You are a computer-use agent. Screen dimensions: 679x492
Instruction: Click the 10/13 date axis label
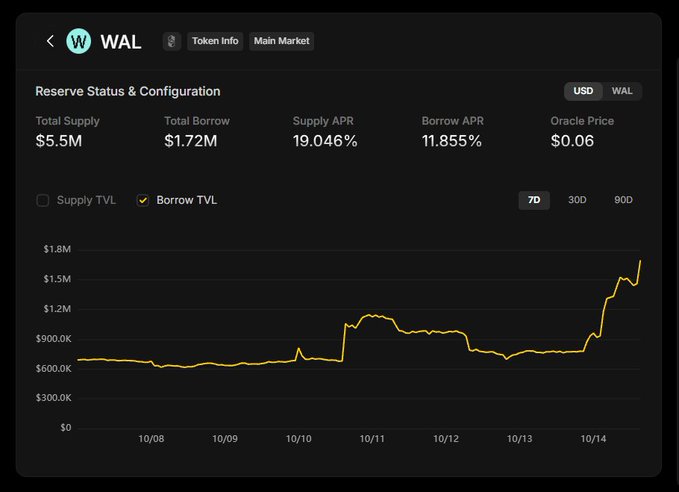tap(520, 439)
